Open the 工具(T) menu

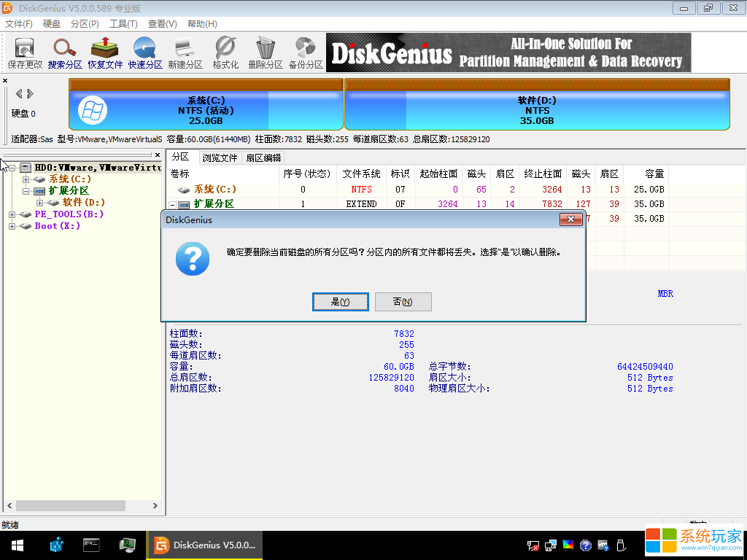pyautogui.click(x=123, y=24)
